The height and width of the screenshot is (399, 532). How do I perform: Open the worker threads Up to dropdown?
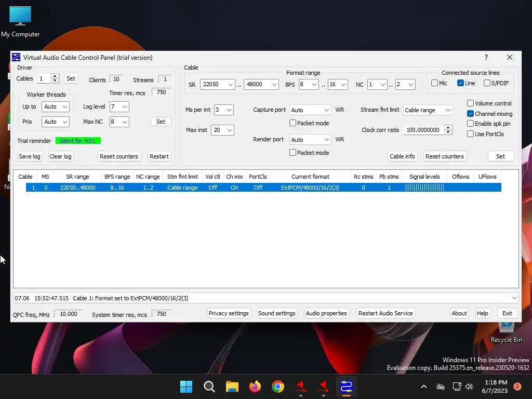(x=55, y=107)
